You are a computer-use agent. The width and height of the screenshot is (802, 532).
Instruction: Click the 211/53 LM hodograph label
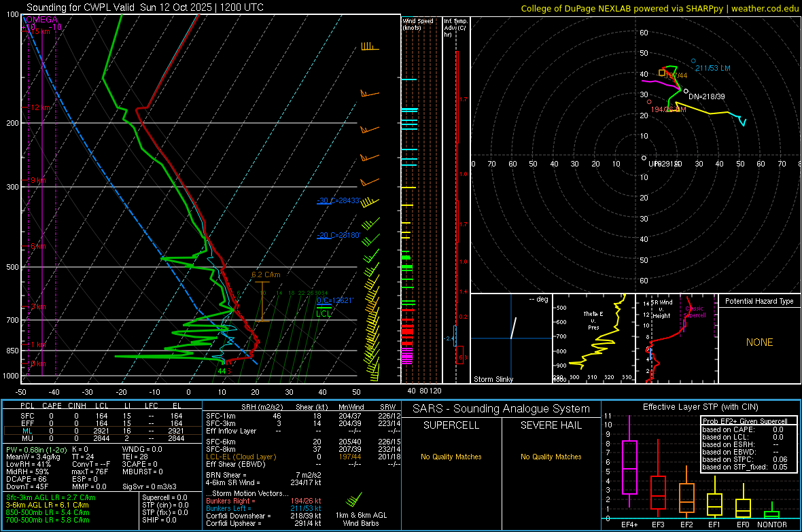pyautogui.click(x=712, y=68)
